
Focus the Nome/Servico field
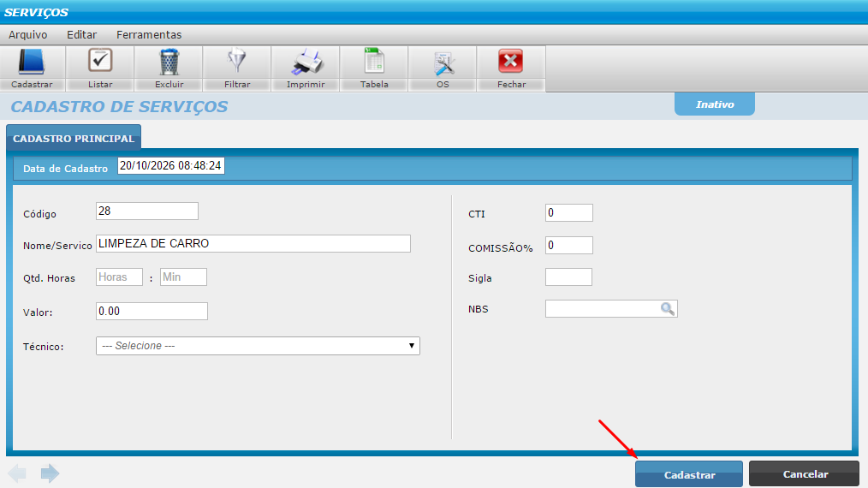(253, 244)
